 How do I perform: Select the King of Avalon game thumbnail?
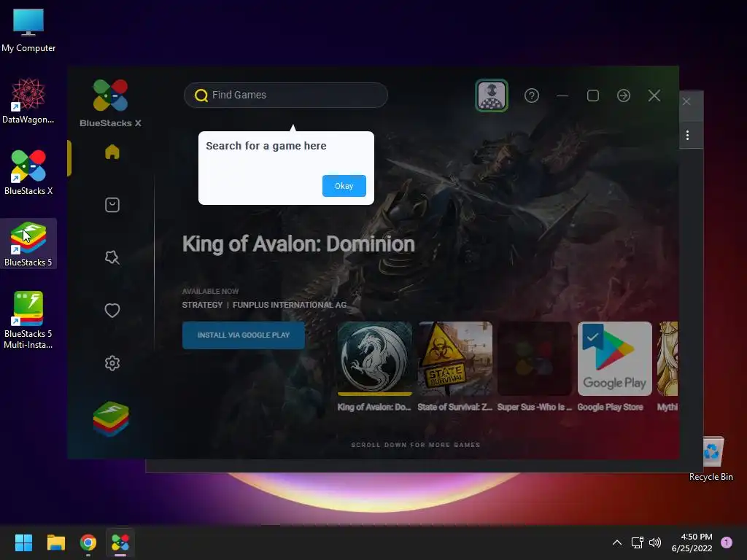[x=374, y=359]
